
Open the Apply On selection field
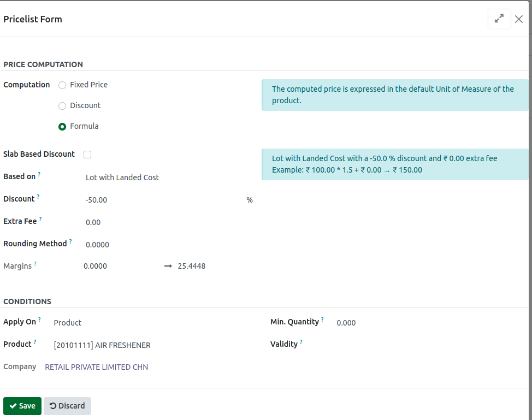[x=67, y=322]
